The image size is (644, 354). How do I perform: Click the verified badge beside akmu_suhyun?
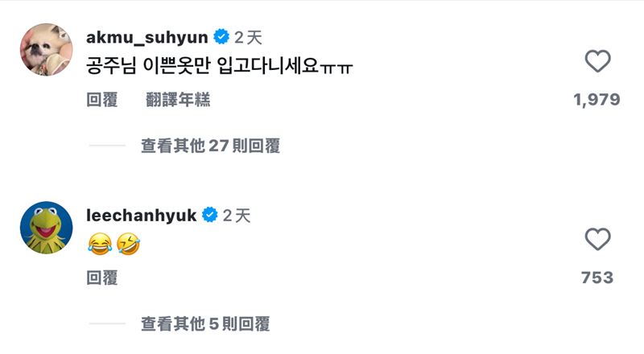pos(221,37)
